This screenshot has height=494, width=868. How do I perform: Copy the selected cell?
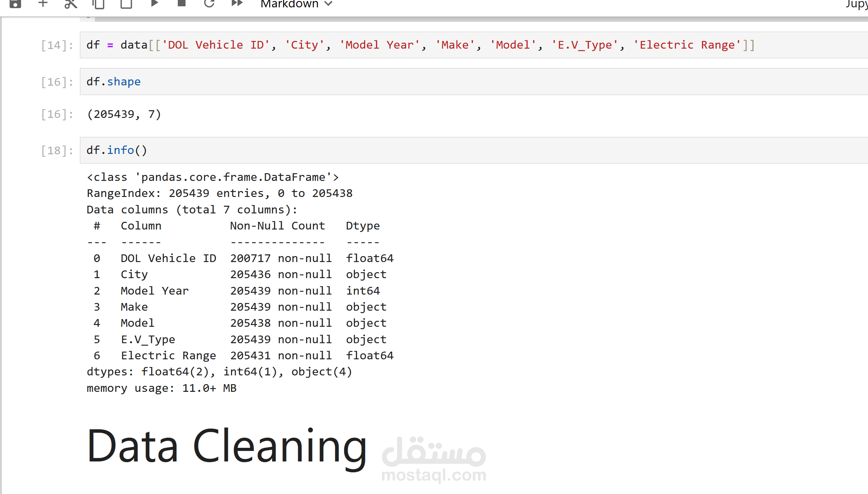point(98,3)
